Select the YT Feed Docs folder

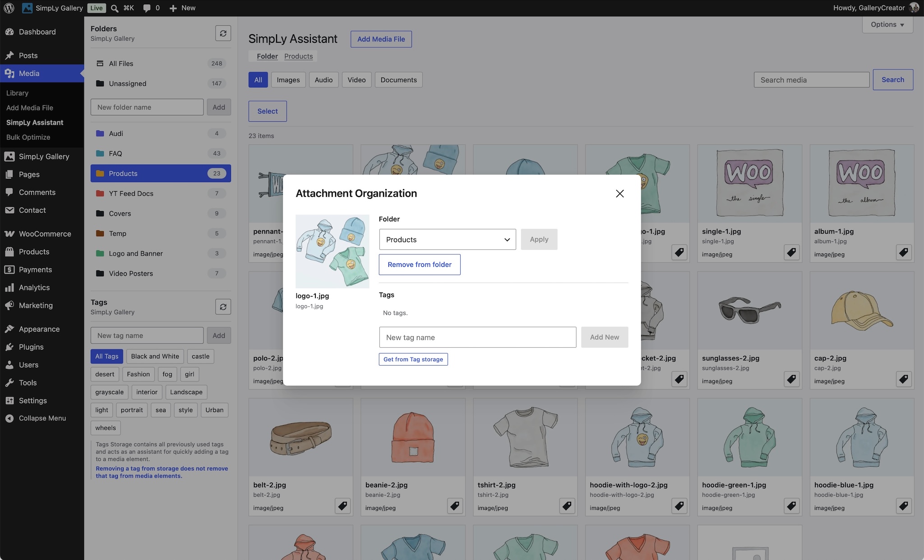[161, 193]
